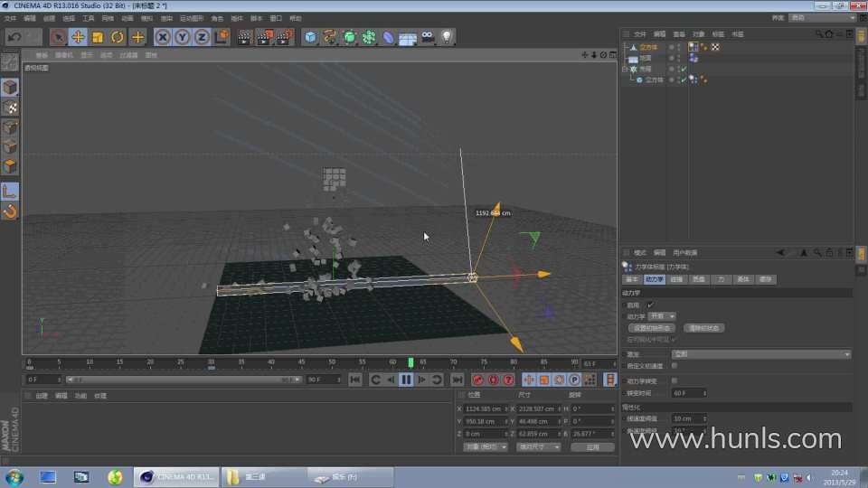
Task: Open the 对象 (相对) coordinate dropdown
Action: click(x=486, y=447)
